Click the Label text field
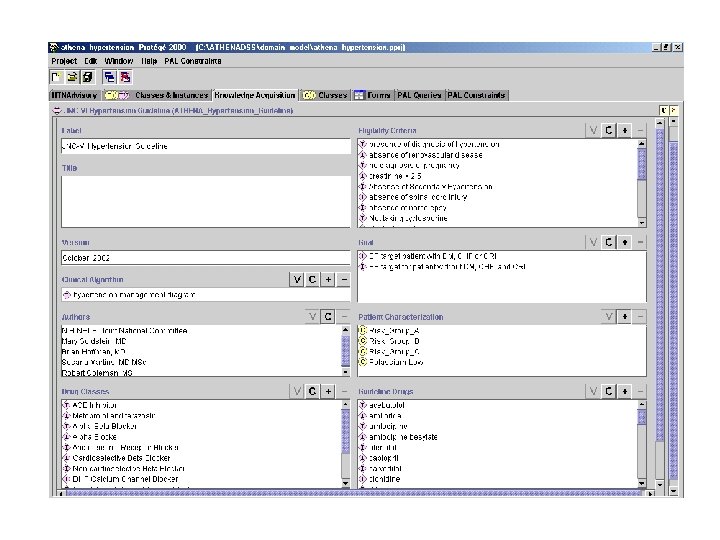The height and width of the screenshot is (540, 720). click(206, 146)
